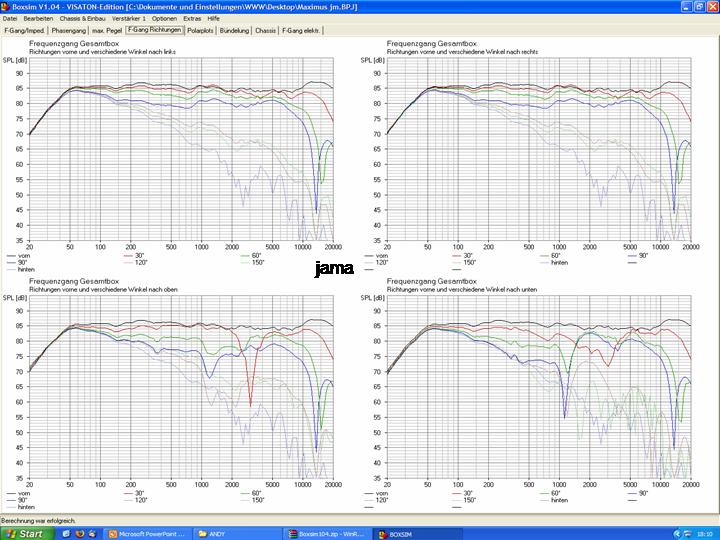The width and height of the screenshot is (720, 540).
Task: Open the Datei menu
Action: [x=11, y=18]
